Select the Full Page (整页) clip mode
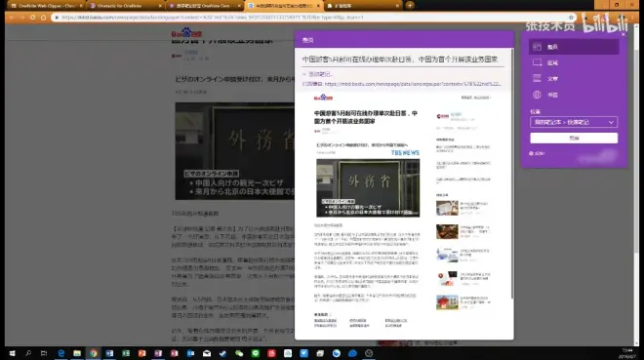Image resolution: width=644 pixels, height=360 pixels. point(574,47)
